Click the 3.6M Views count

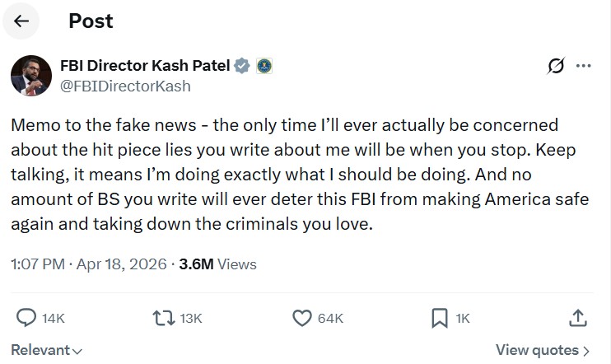point(217,264)
